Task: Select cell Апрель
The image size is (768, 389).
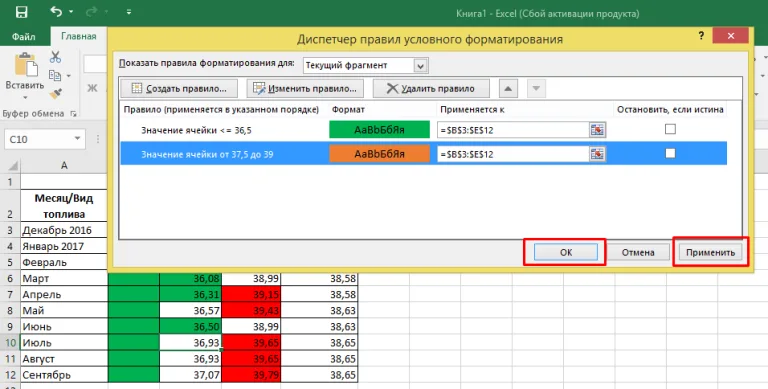Action: coord(64,294)
